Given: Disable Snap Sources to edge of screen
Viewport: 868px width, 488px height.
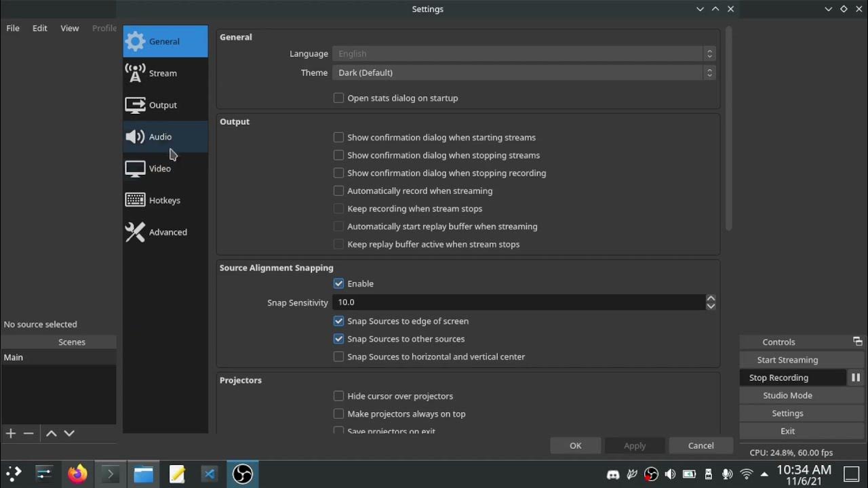Looking at the screenshot, I should [339, 321].
